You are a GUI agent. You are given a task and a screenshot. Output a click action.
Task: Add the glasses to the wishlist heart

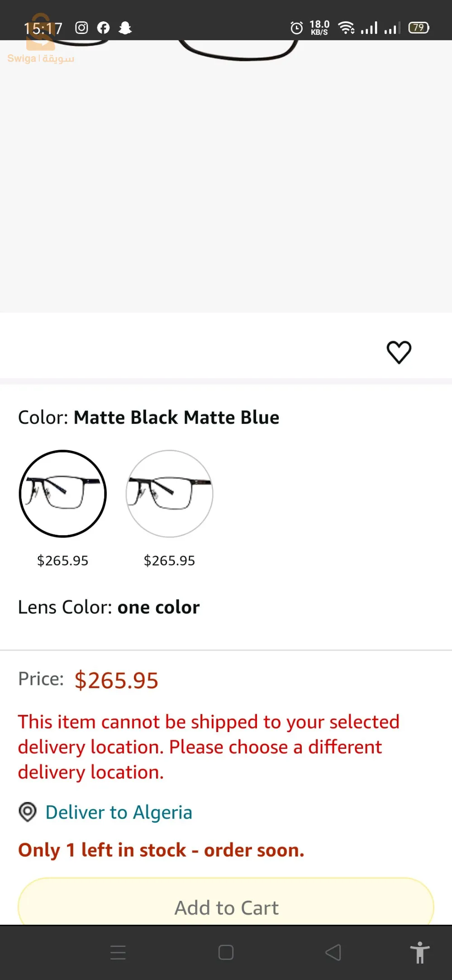point(400,352)
